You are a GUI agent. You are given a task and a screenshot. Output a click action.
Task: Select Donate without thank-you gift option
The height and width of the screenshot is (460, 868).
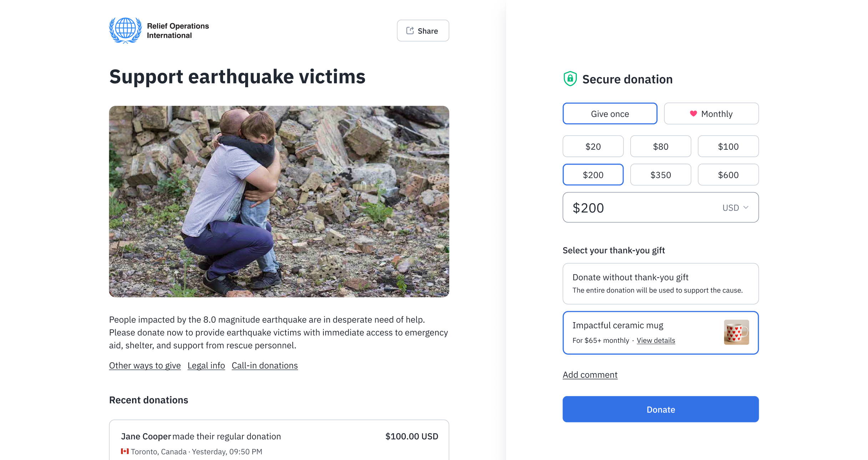point(660,284)
